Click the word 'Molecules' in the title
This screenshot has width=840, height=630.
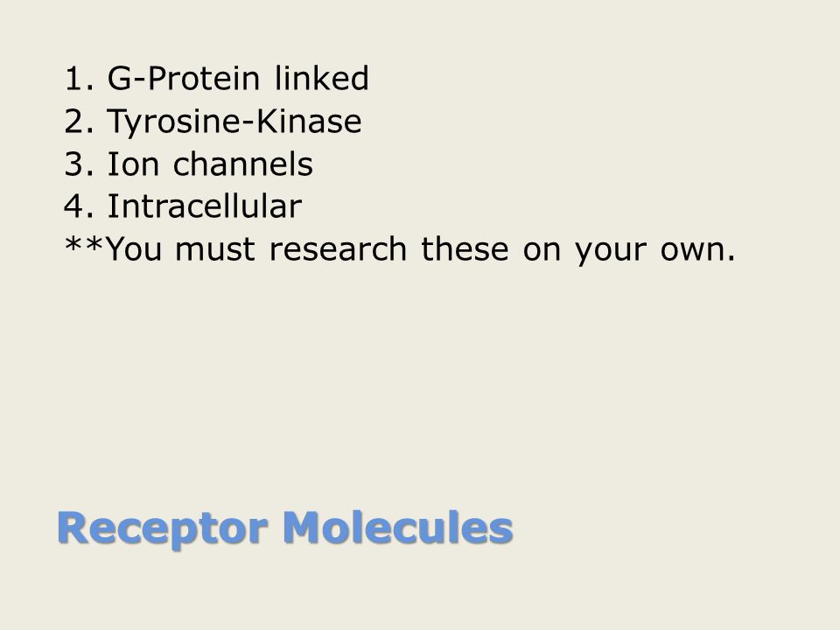click(x=398, y=528)
